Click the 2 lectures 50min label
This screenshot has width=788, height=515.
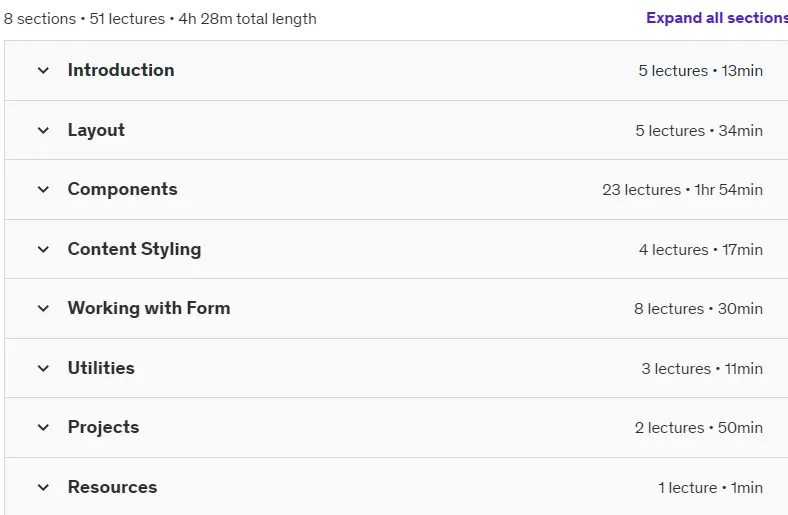699,428
